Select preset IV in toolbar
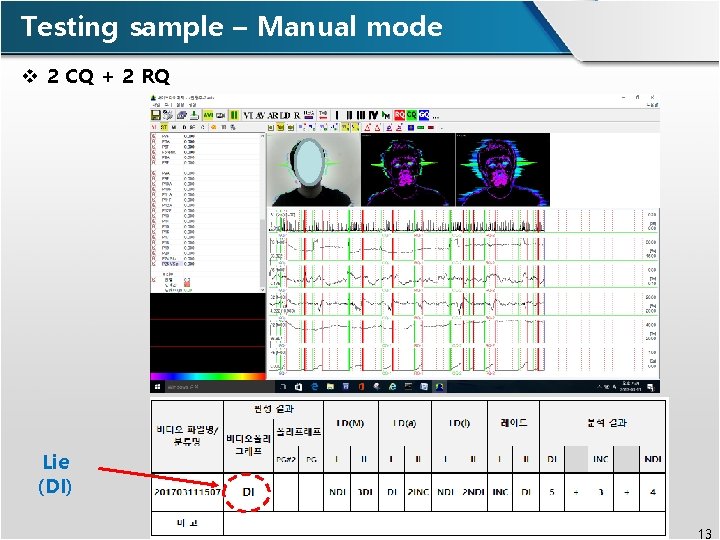 (x=373, y=115)
